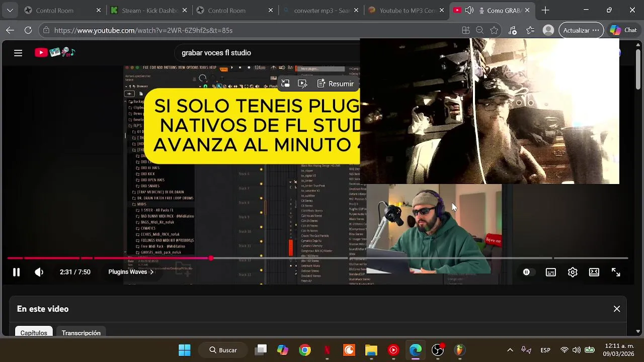The width and height of the screenshot is (644, 362).
Task: Open the YouTube hamburger guide menu
Action: (x=18, y=53)
